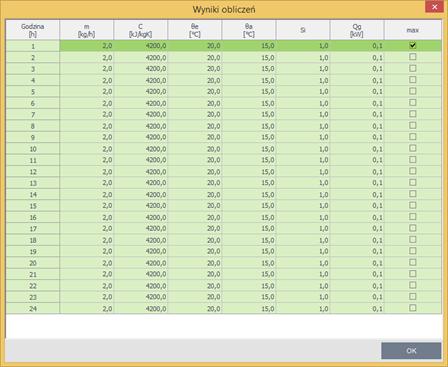Select the Qg [kW] column header

[357, 30]
